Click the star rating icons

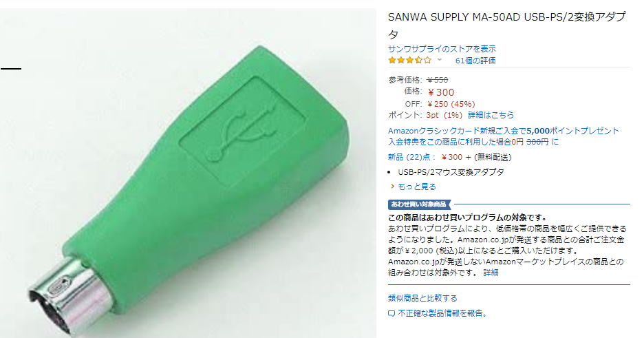tap(410, 60)
